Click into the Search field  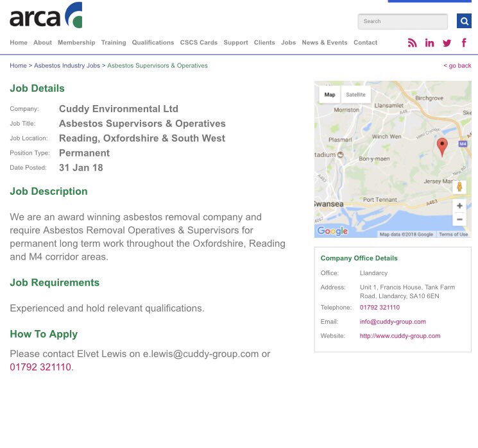coord(403,21)
